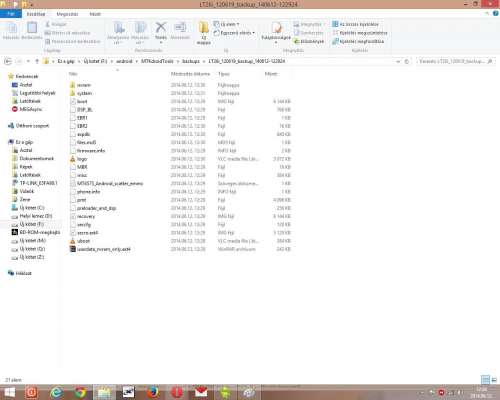
Task: Open the Egyszerű elérés dropdown
Action: coord(234,33)
